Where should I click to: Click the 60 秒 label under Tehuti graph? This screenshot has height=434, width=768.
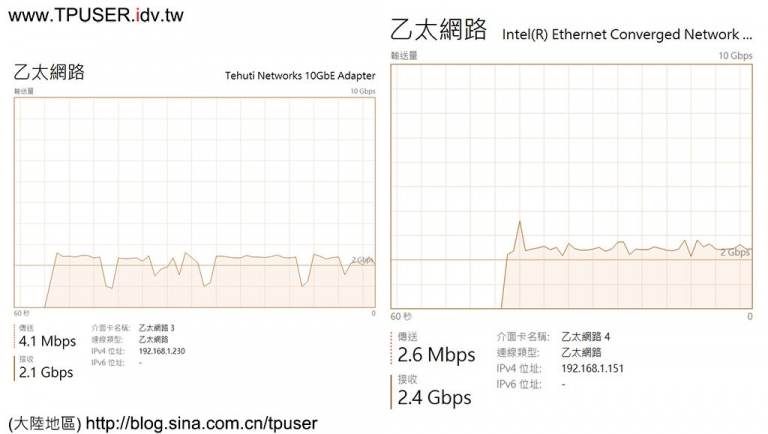click(22, 313)
